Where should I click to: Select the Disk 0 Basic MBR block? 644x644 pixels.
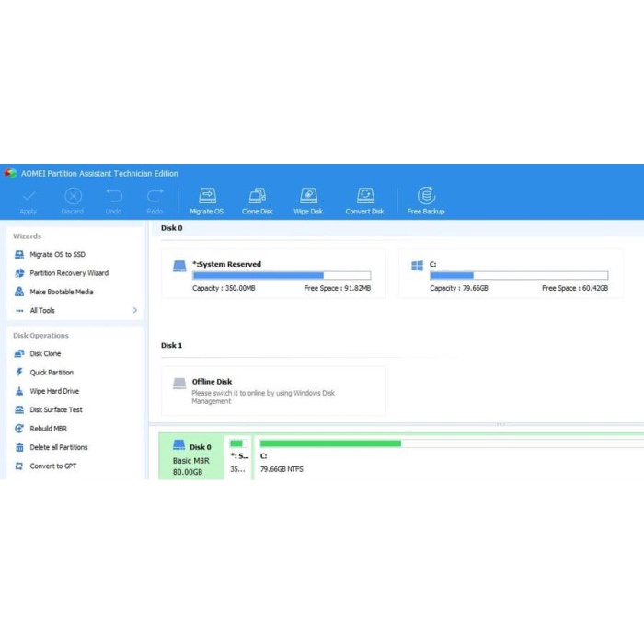pyautogui.click(x=191, y=456)
